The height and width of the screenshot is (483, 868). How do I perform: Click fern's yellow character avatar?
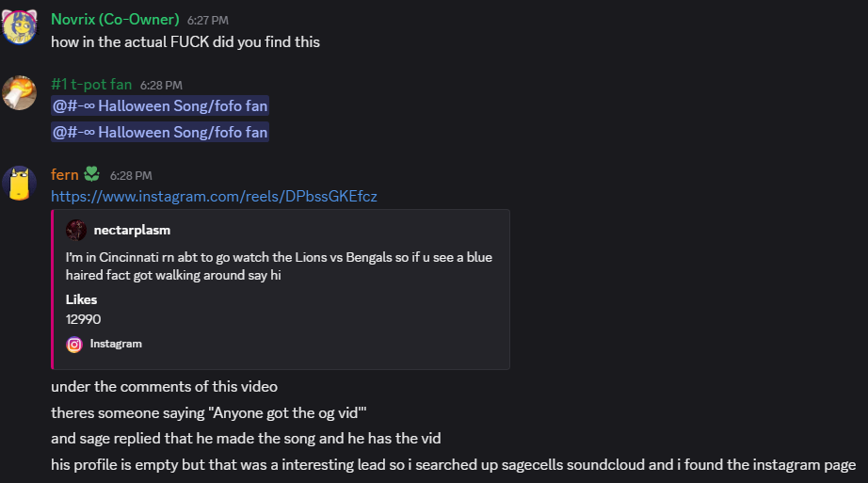coord(19,184)
